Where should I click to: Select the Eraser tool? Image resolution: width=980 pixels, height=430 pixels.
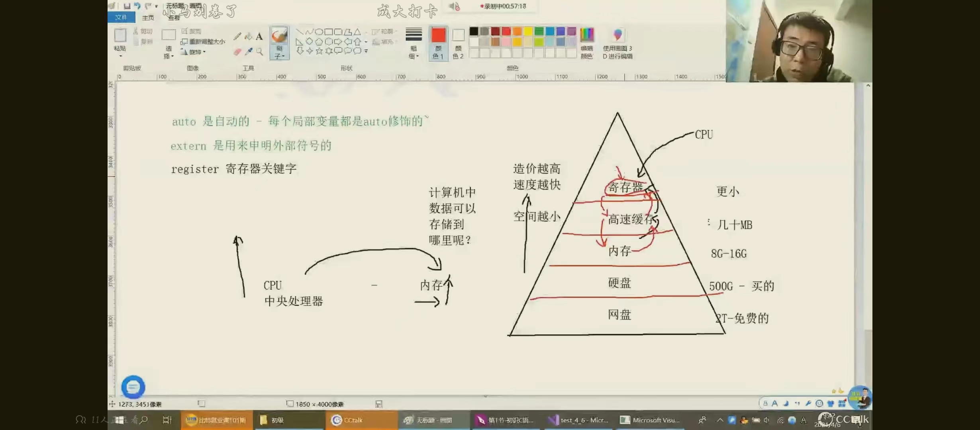point(237,52)
